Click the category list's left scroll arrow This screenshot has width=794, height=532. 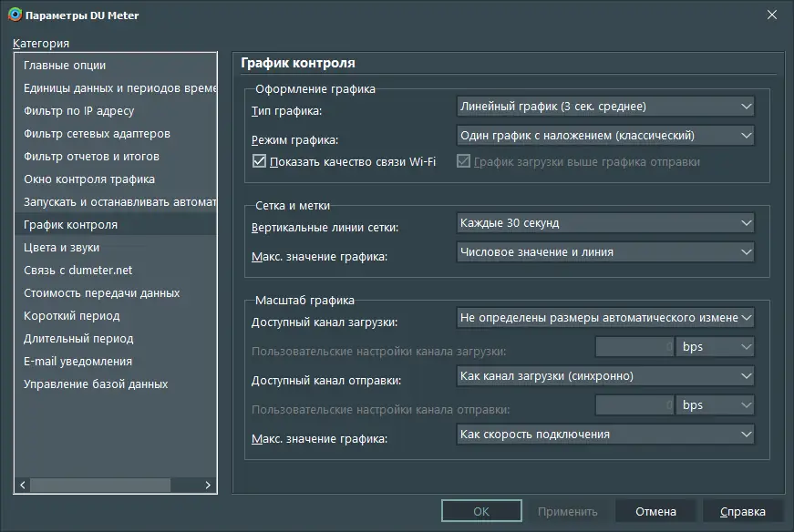coord(24,486)
